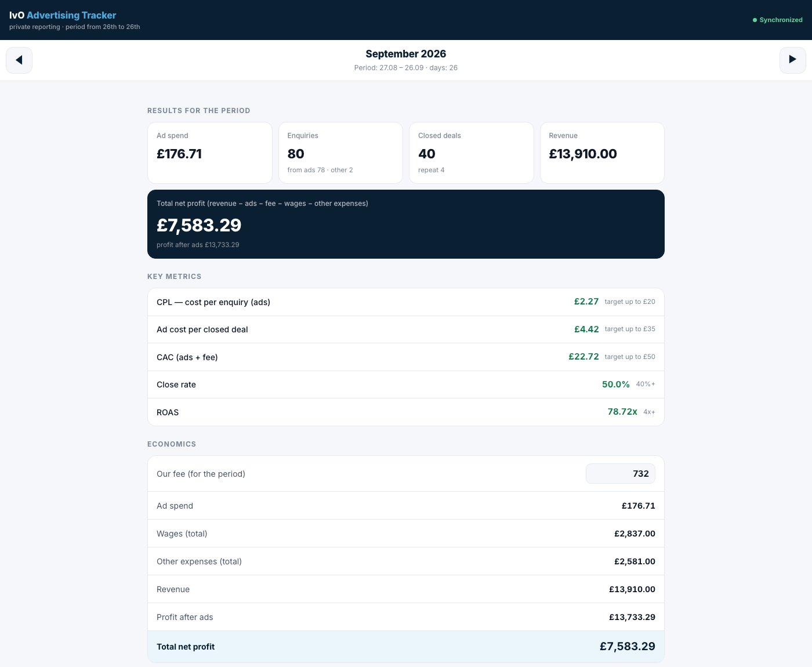Click the 'profit after ads £13,733.29' banner note
812x667 pixels.
(198, 245)
